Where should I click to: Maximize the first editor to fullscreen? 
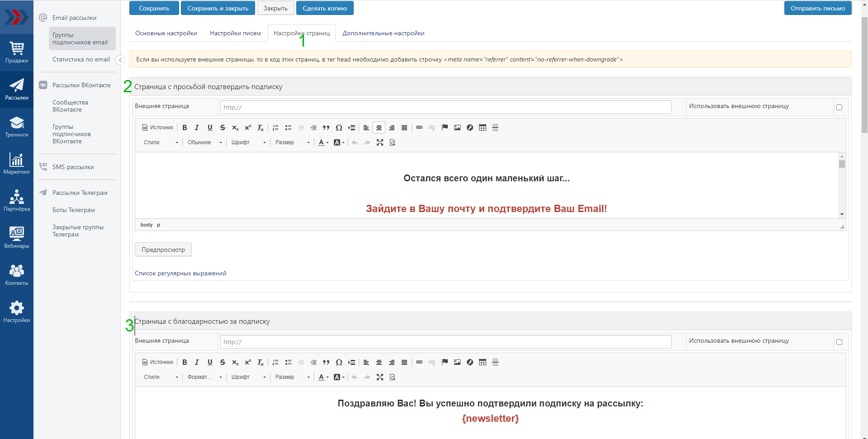click(x=380, y=142)
